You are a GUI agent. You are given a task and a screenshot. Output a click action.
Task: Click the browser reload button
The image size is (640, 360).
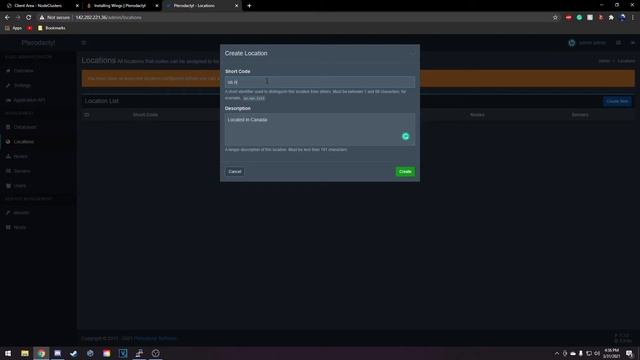click(x=29, y=18)
